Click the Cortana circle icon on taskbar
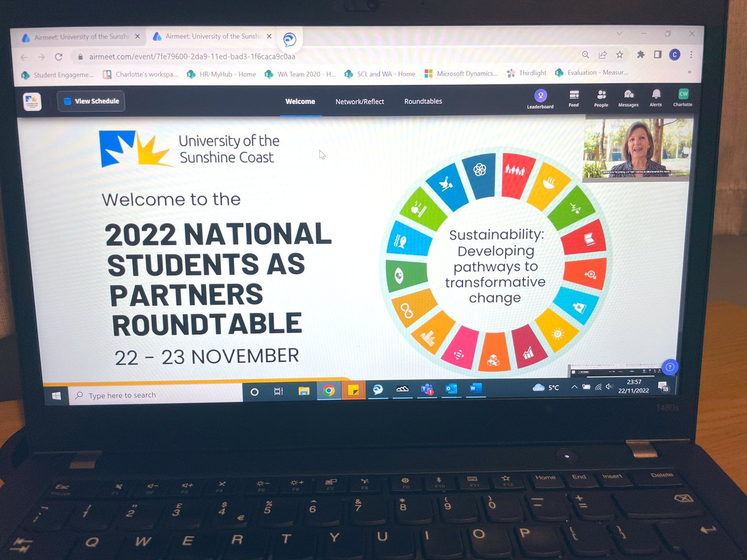The image size is (747, 560). [254, 392]
